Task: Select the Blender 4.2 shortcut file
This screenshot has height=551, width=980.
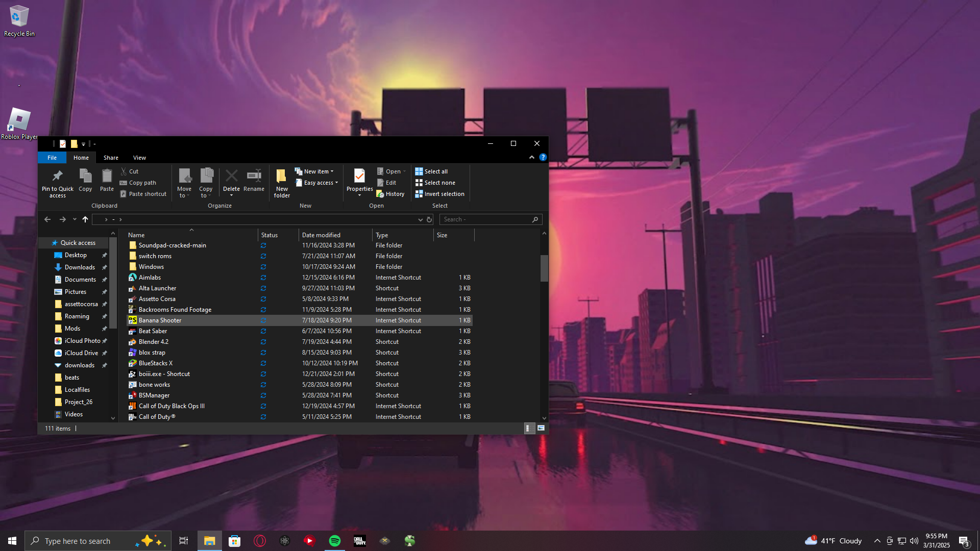Action: pos(154,342)
